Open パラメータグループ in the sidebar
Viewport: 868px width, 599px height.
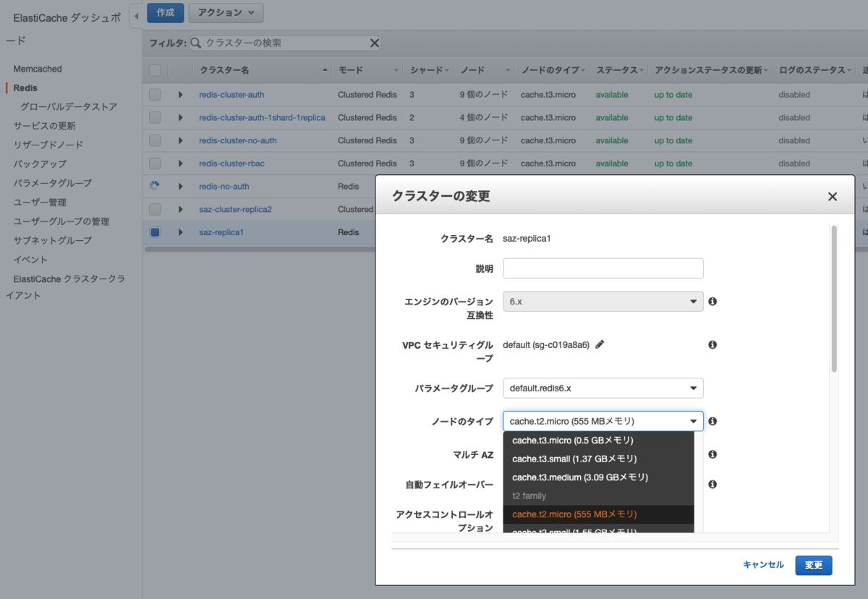coord(52,183)
